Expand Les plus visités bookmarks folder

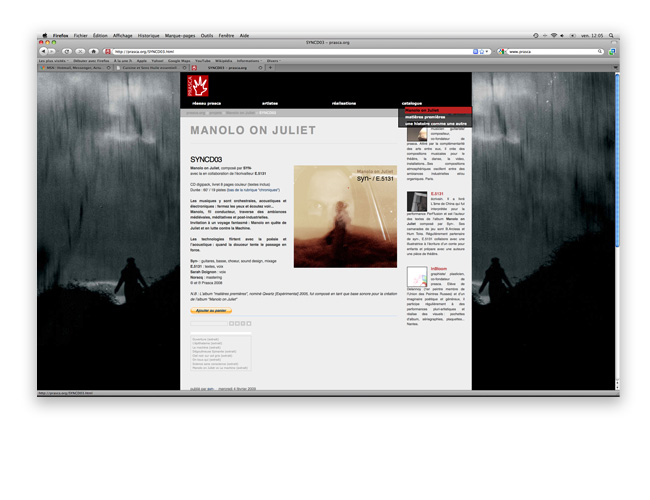53,61
